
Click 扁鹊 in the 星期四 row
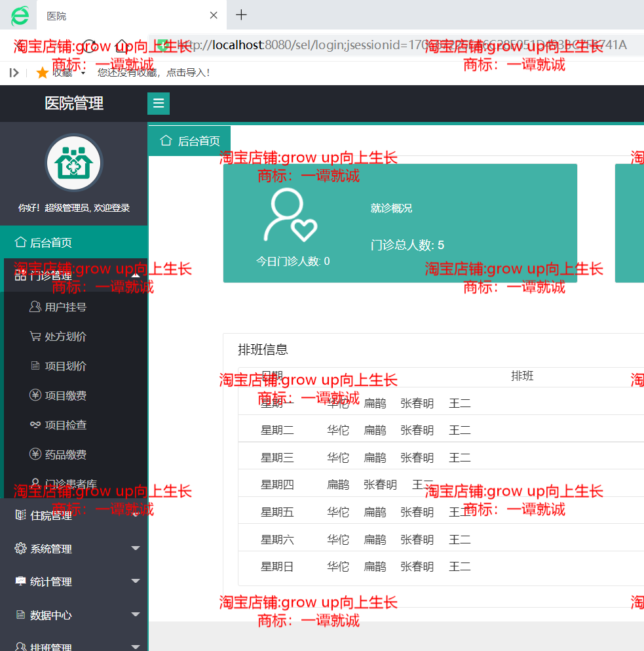(x=338, y=484)
